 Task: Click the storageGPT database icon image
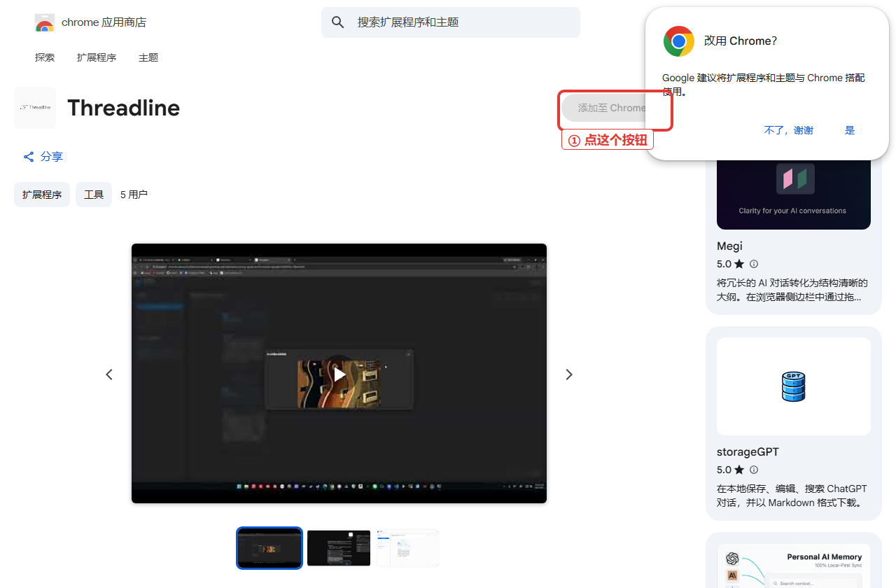[794, 386]
